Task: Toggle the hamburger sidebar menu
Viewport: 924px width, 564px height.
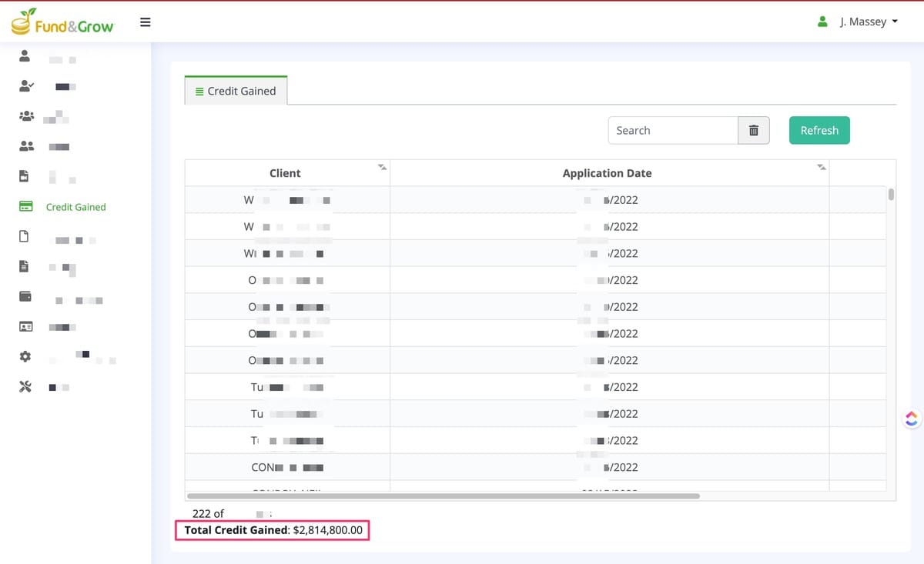Action: coord(145,22)
